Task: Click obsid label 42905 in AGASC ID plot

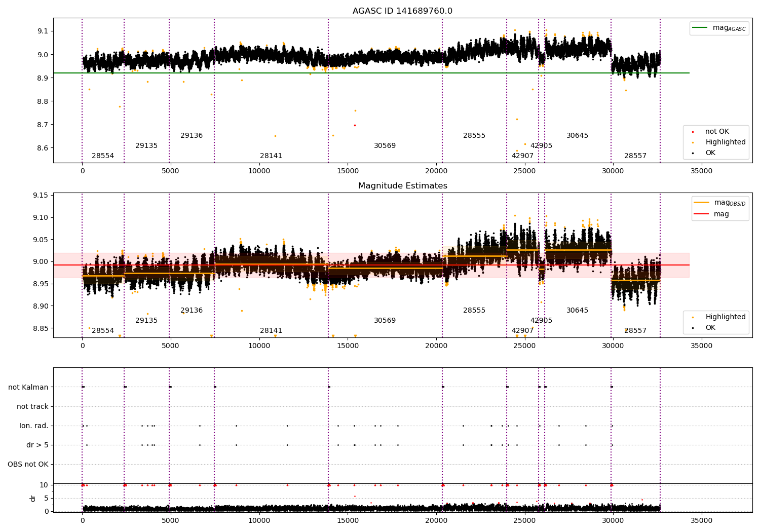Action: click(x=541, y=145)
